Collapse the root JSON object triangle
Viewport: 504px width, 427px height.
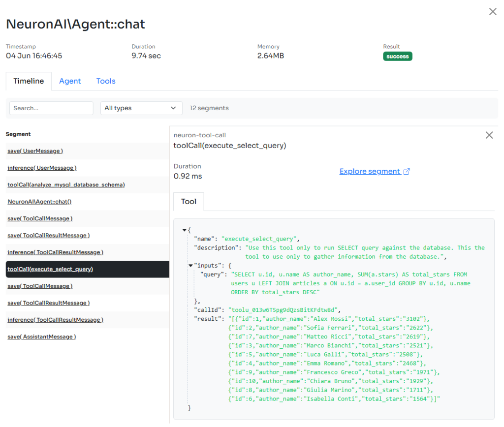tap(184, 230)
